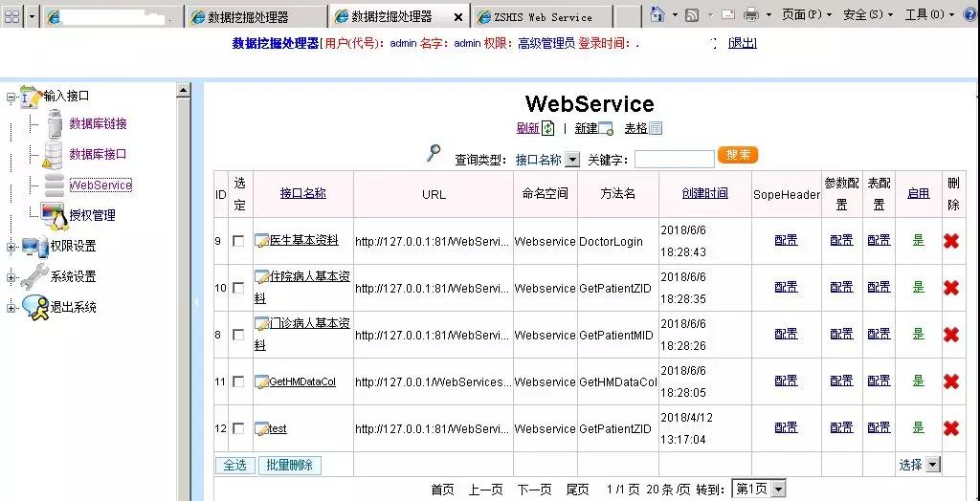980x501 pixels.
Task: Click the 退出系统 chat figure icon
Action: 35,307
